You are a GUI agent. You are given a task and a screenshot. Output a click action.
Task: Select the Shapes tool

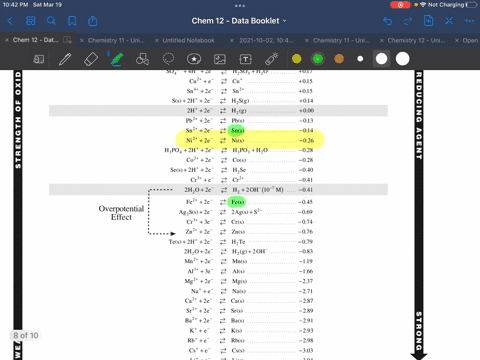142,59
